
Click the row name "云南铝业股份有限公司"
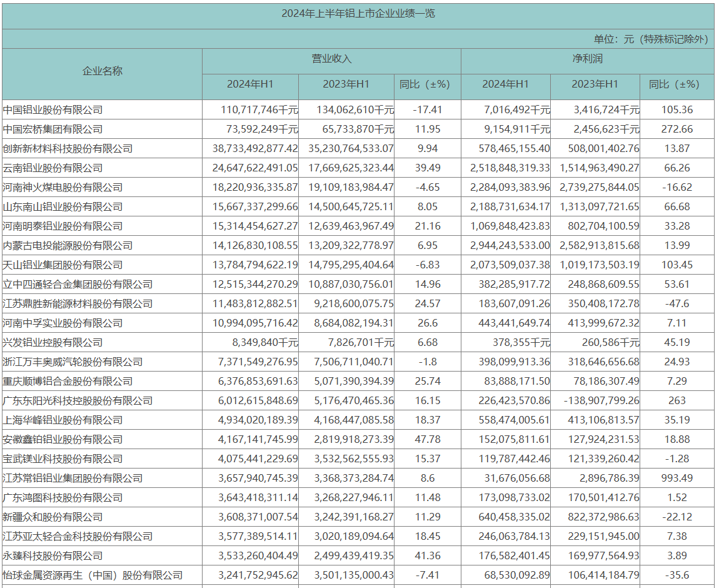tap(53, 168)
